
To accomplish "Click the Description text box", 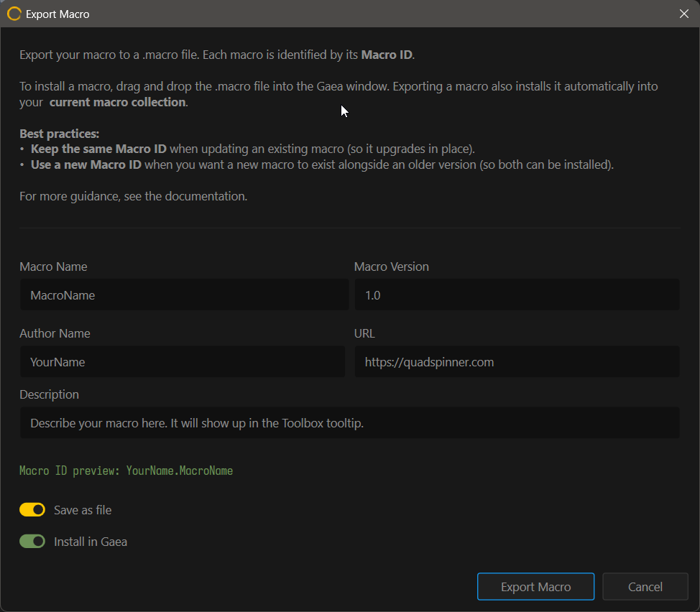I will (x=349, y=423).
